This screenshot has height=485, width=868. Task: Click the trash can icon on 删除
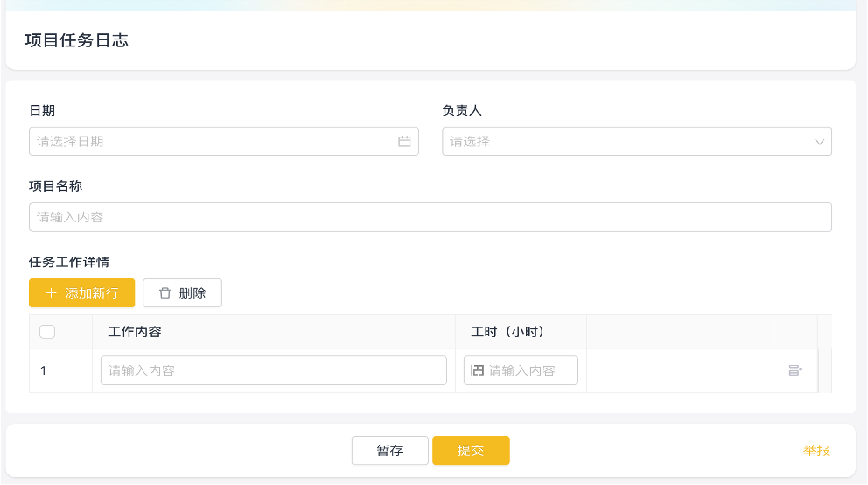(x=164, y=293)
